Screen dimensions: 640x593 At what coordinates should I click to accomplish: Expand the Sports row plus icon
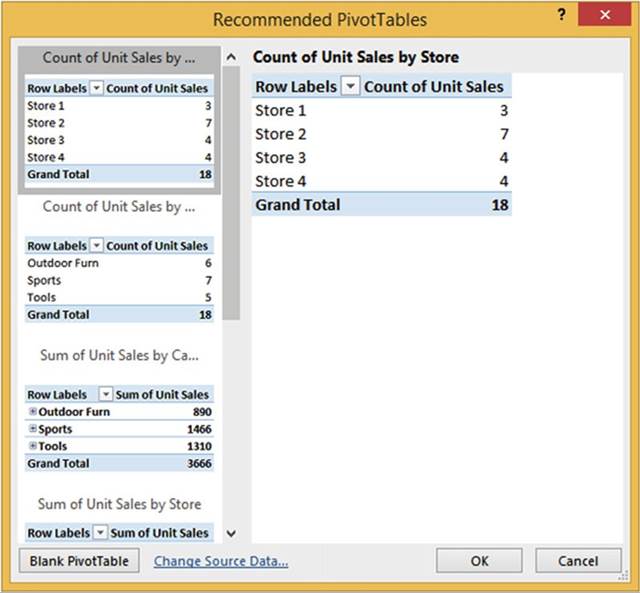[33, 429]
